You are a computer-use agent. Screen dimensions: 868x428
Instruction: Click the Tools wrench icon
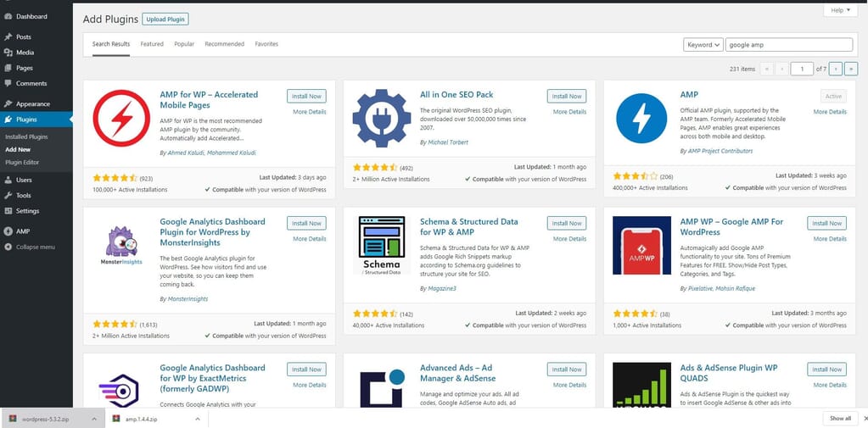[x=8, y=195]
